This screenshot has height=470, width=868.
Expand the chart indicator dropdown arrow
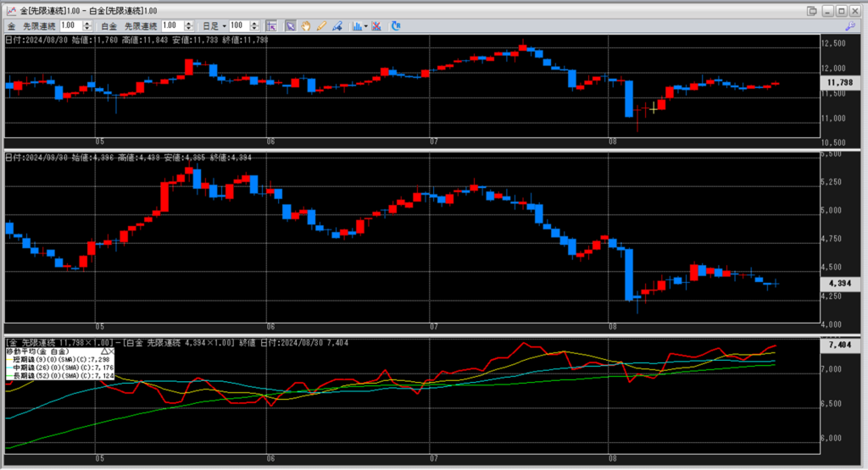click(x=366, y=26)
